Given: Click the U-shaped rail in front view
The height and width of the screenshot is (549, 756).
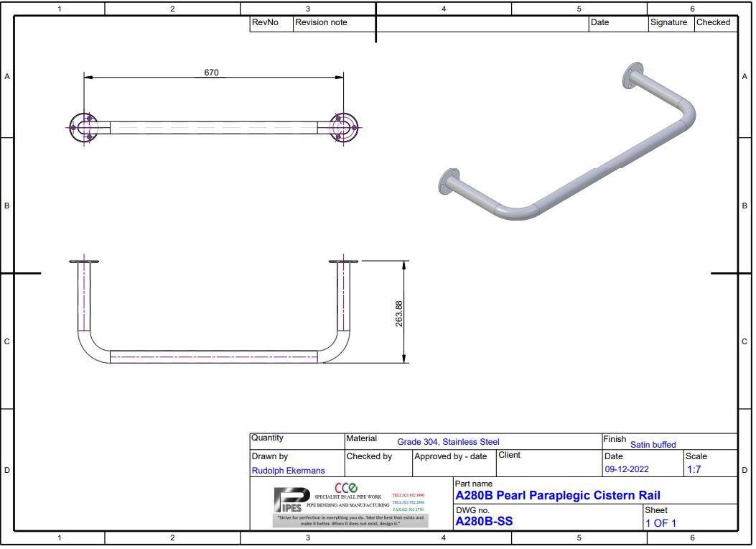Looking at the screenshot, I should click(213, 356).
